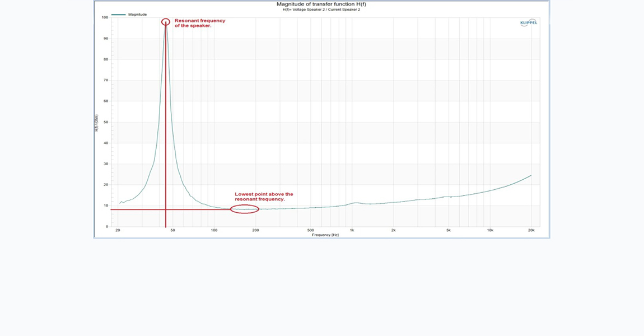Click the 20k tick on the frequency axis
This screenshot has height=336, width=644.
pos(531,230)
